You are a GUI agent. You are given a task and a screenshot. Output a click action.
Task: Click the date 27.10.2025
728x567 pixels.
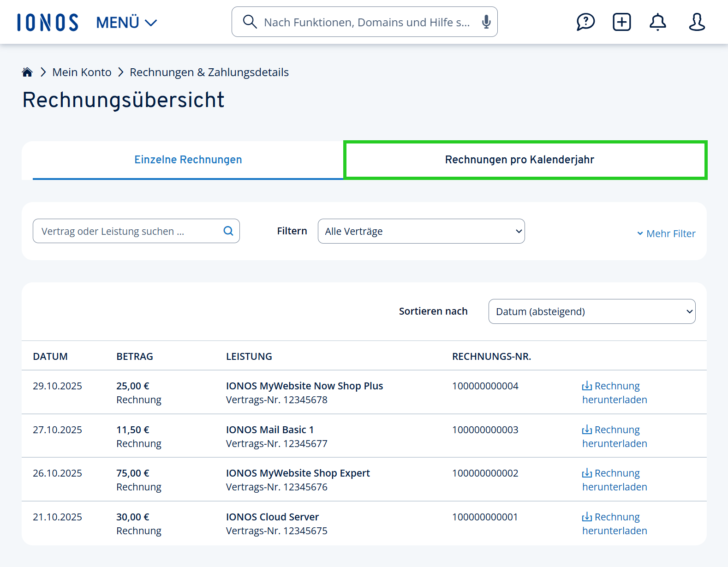(57, 430)
